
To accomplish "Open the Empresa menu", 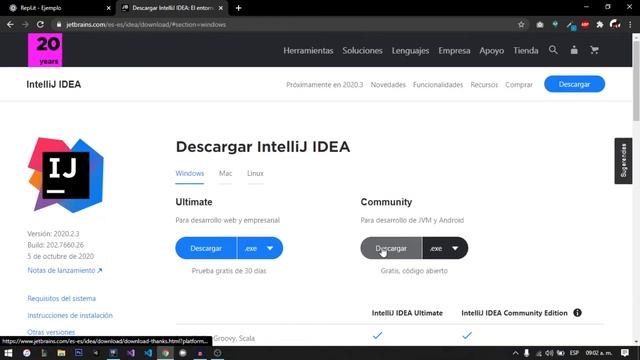I will click(454, 51).
